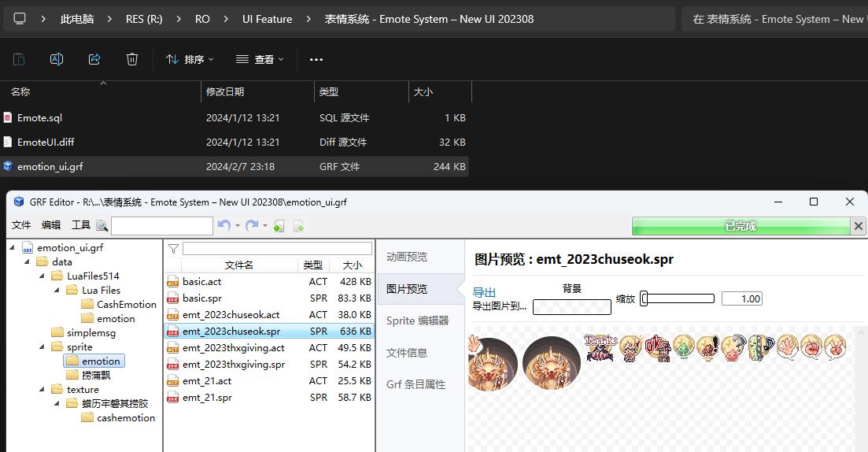The width and height of the screenshot is (868, 452).
Task: Click the 导出 export link
Action: (x=484, y=292)
